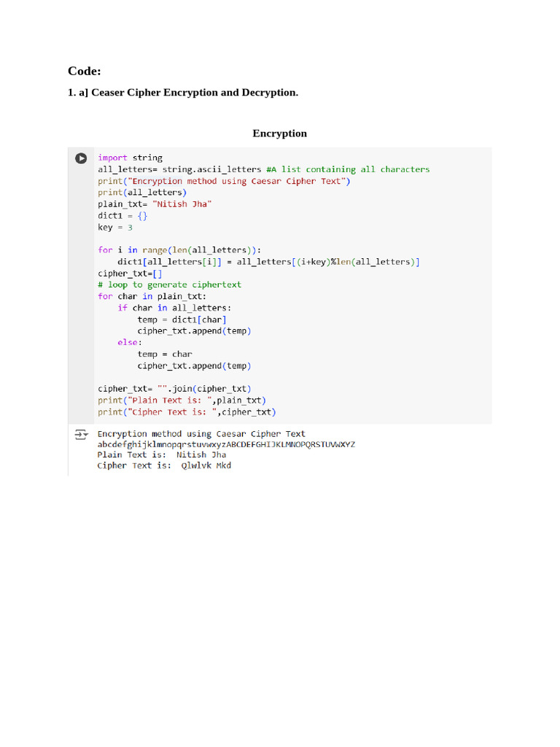
Task: Click the centered 'Encryption' title
Action: tap(279, 133)
